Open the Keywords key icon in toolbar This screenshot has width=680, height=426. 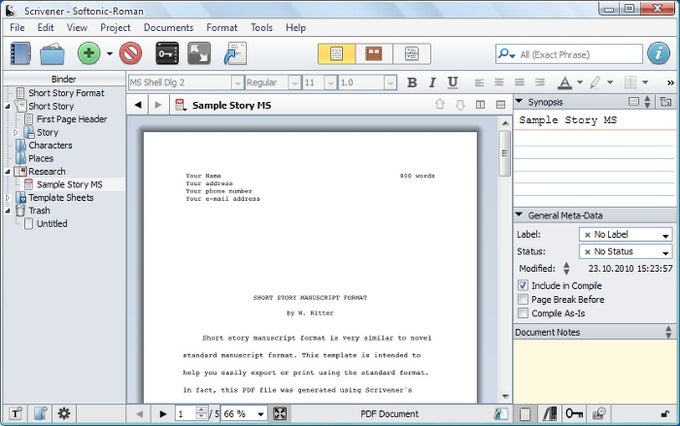[167, 53]
